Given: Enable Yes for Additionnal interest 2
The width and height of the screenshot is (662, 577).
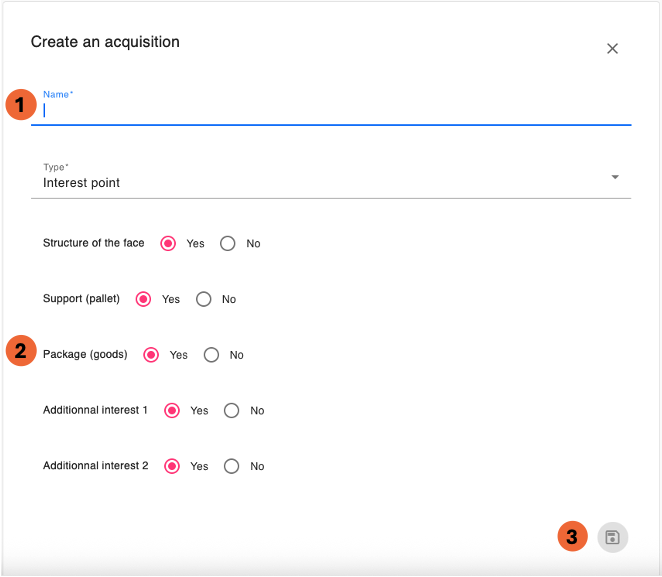Looking at the screenshot, I should click(x=172, y=466).
